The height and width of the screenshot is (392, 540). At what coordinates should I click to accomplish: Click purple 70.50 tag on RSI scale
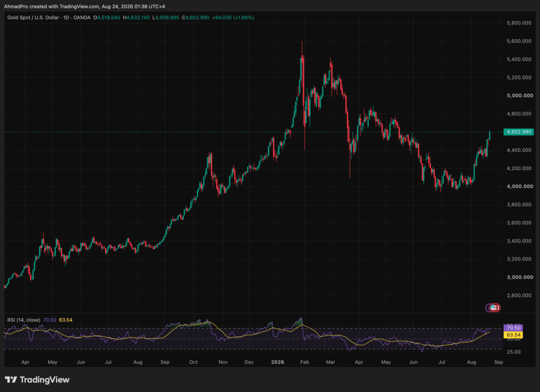[x=513, y=328]
